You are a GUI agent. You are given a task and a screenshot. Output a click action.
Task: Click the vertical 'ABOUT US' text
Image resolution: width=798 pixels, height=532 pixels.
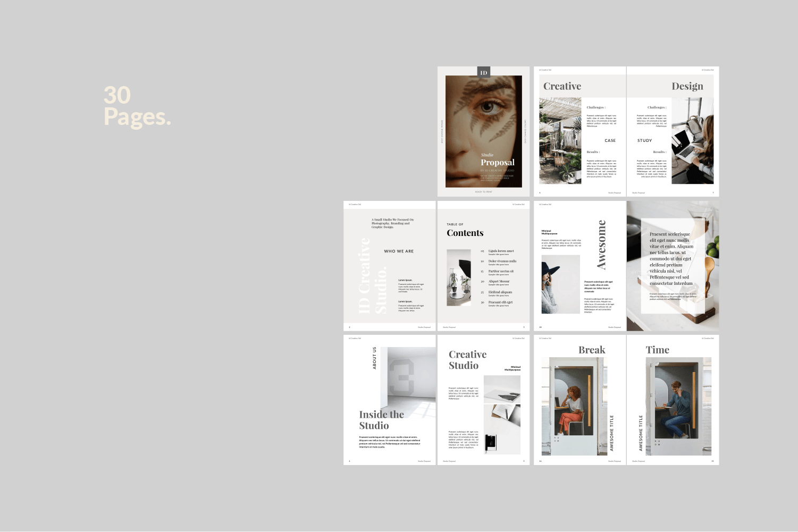click(374, 358)
